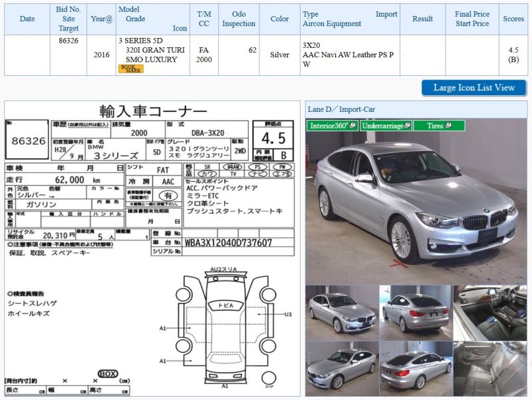This screenshot has width=532, height=400.
Task: Open thumbnail of rear seat interior
Action: pyautogui.click(x=490, y=369)
